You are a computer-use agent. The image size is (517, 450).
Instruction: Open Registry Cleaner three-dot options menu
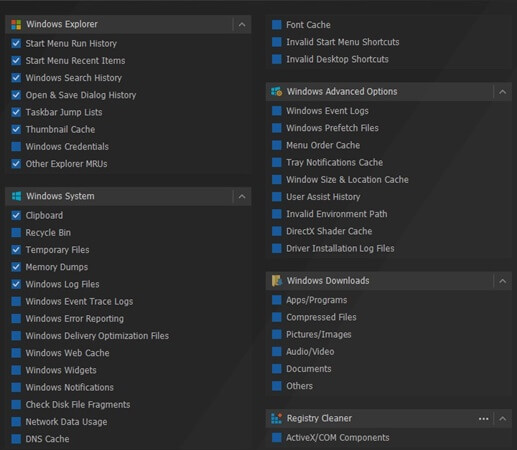pos(483,419)
